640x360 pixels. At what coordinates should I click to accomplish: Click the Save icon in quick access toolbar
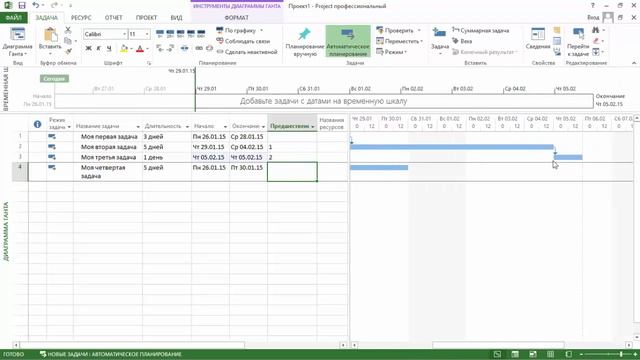(x=22, y=6)
